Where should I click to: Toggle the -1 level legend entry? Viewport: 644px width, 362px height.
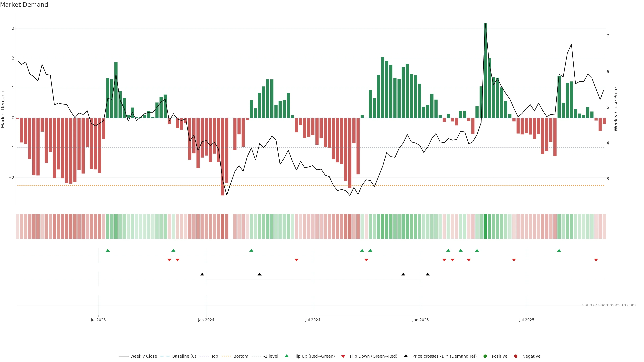click(271, 356)
